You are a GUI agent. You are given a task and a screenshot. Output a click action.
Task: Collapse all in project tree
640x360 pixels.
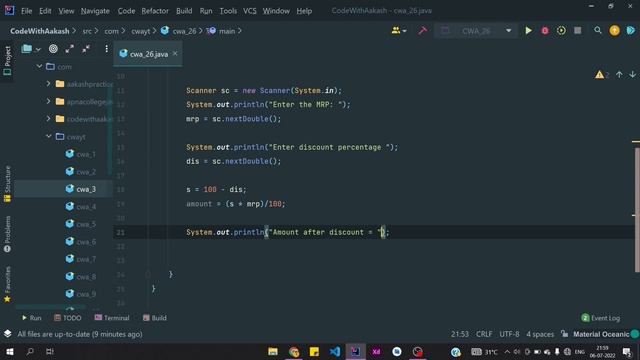(86, 49)
